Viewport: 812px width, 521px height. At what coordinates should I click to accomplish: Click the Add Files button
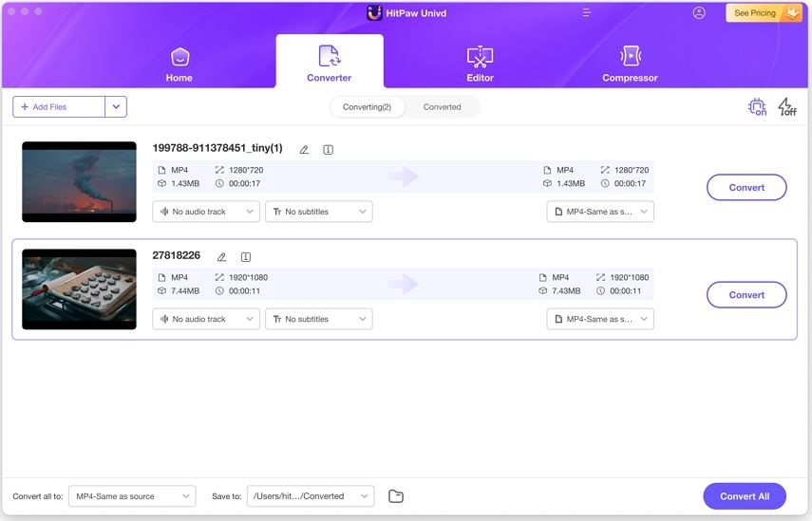pos(59,107)
